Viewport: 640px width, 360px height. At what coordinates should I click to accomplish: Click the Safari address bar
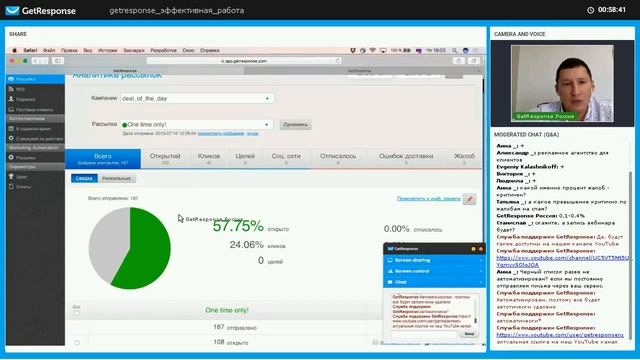tap(244, 61)
